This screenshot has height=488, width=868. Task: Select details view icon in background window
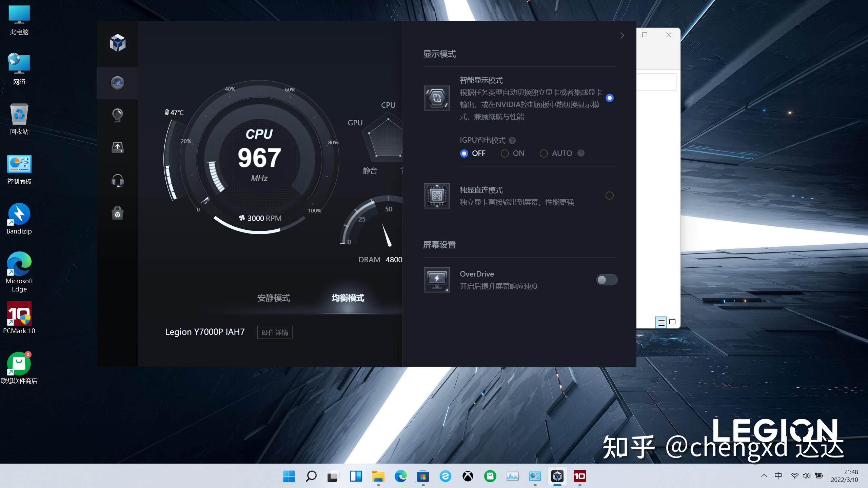coord(661,322)
